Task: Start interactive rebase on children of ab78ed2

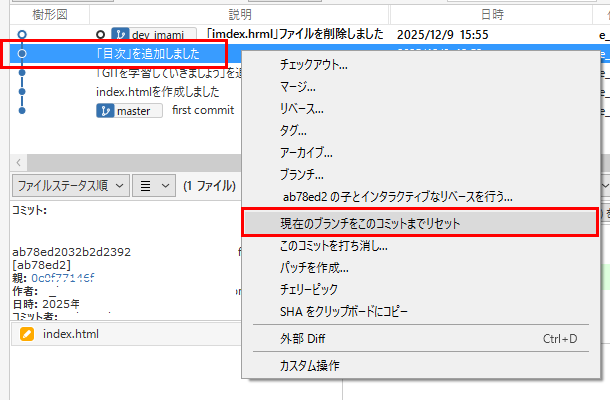Action: (398, 196)
